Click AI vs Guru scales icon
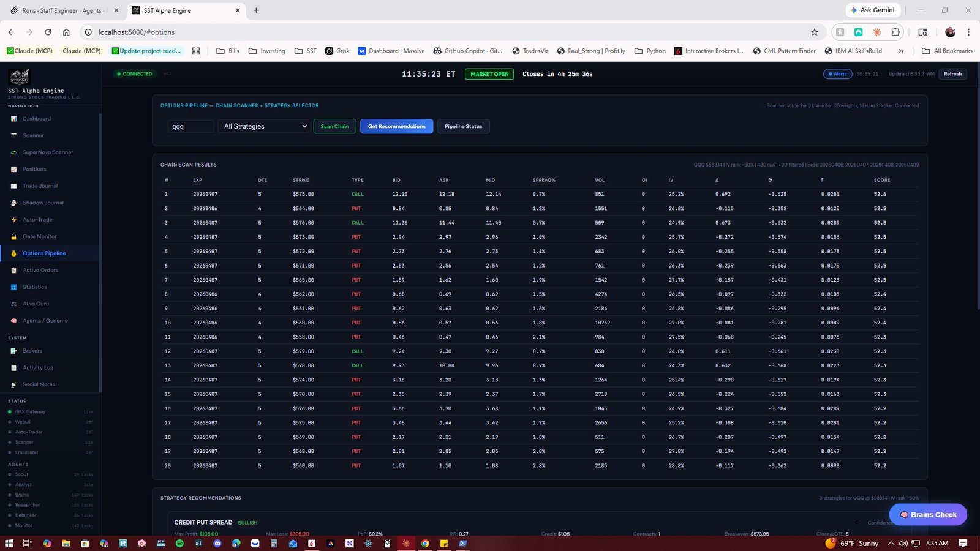 pyautogui.click(x=13, y=304)
